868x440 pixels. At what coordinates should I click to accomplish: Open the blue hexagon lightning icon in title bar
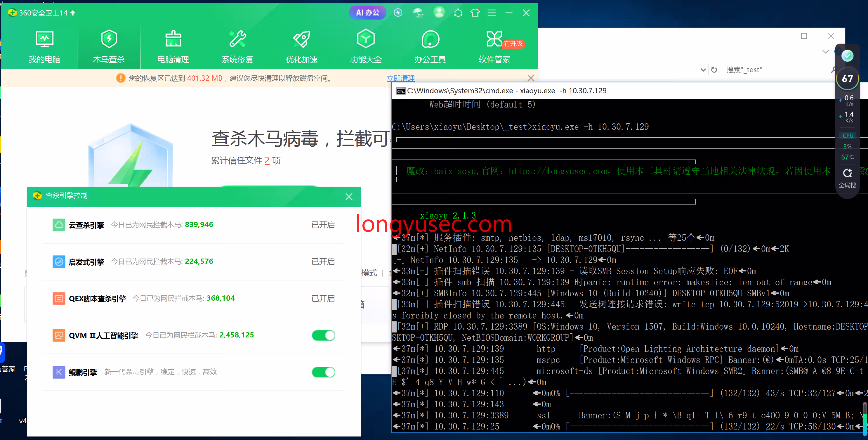[x=398, y=13]
